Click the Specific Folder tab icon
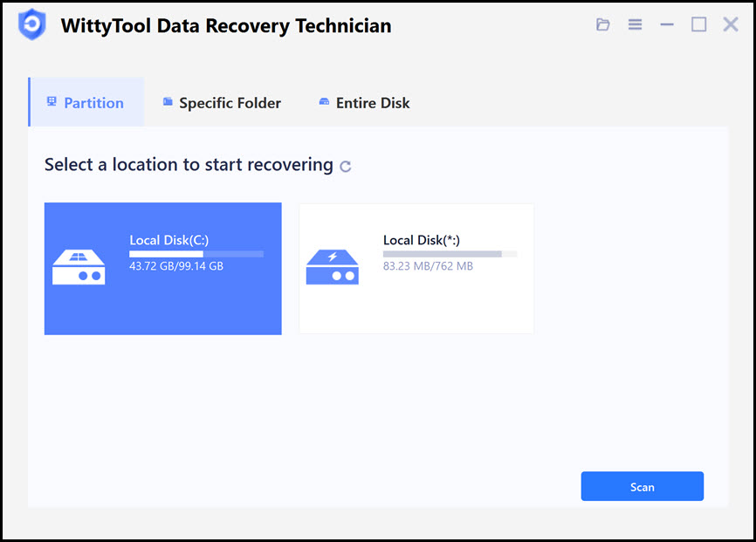The height and width of the screenshot is (542, 756). [x=168, y=101]
